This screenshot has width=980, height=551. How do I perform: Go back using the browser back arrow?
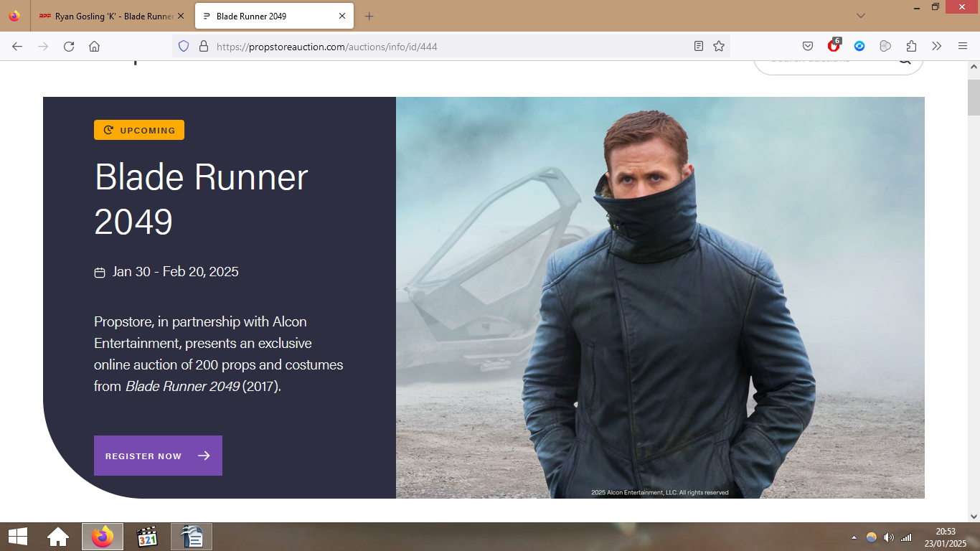17,46
